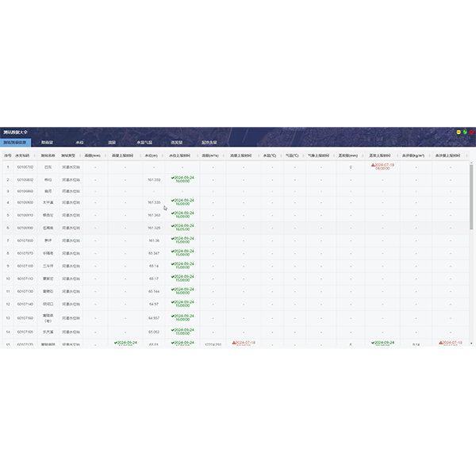This screenshot has width=476, height=476.
Task: Click green check icon in row 60106990
Action: (x=173, y=226)
